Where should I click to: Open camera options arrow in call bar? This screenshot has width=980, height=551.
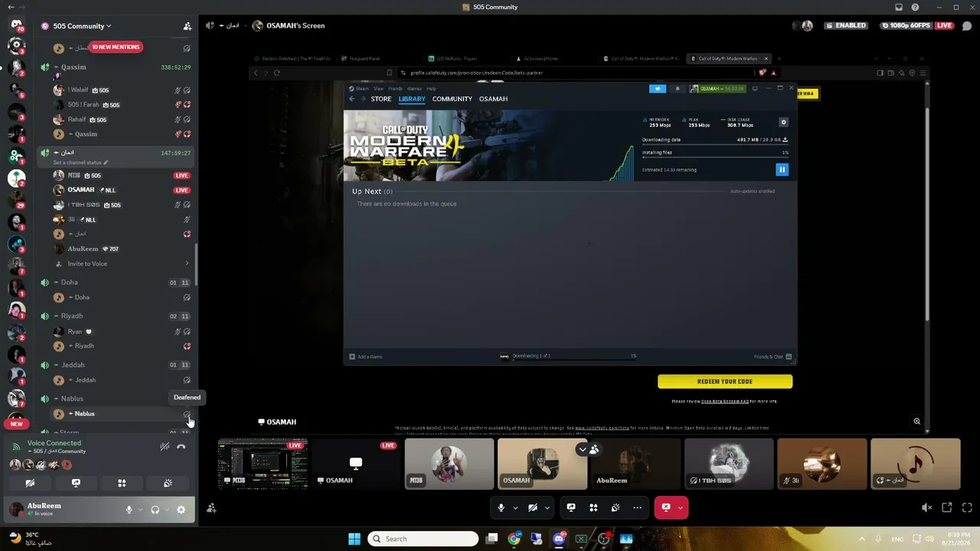547,507
